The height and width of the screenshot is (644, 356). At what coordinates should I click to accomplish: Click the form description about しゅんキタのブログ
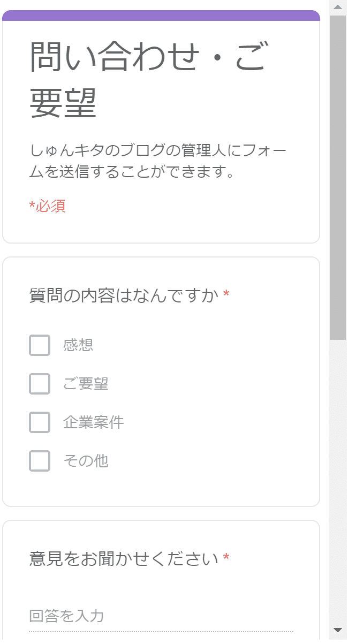(158, 162)
